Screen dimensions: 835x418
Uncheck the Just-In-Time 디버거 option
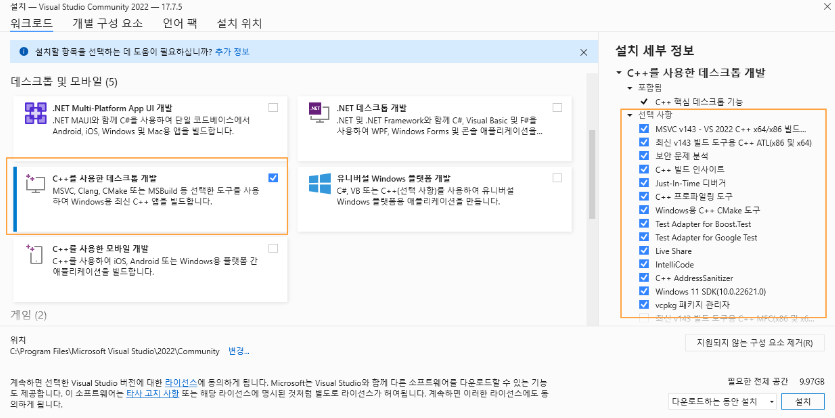point(644,183)
